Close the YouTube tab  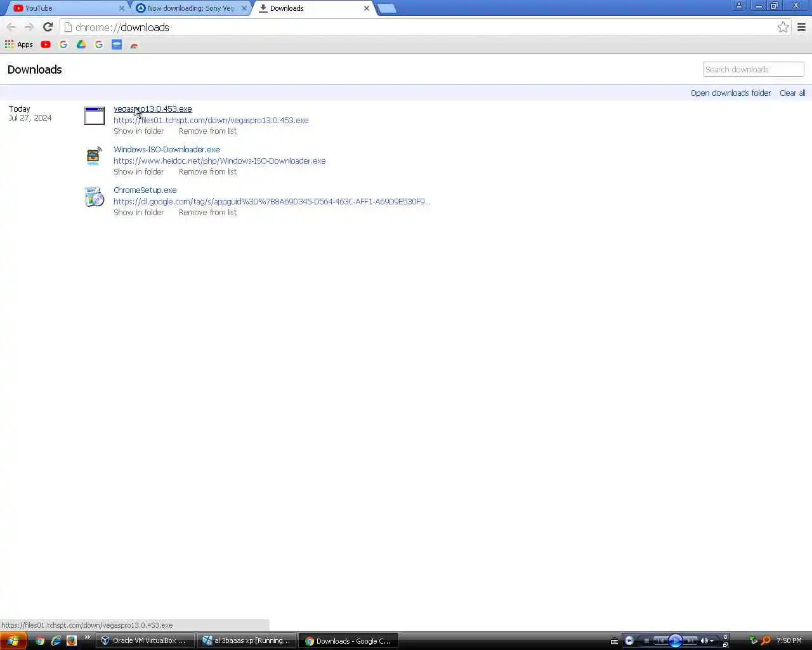click(x=122, y=8)
